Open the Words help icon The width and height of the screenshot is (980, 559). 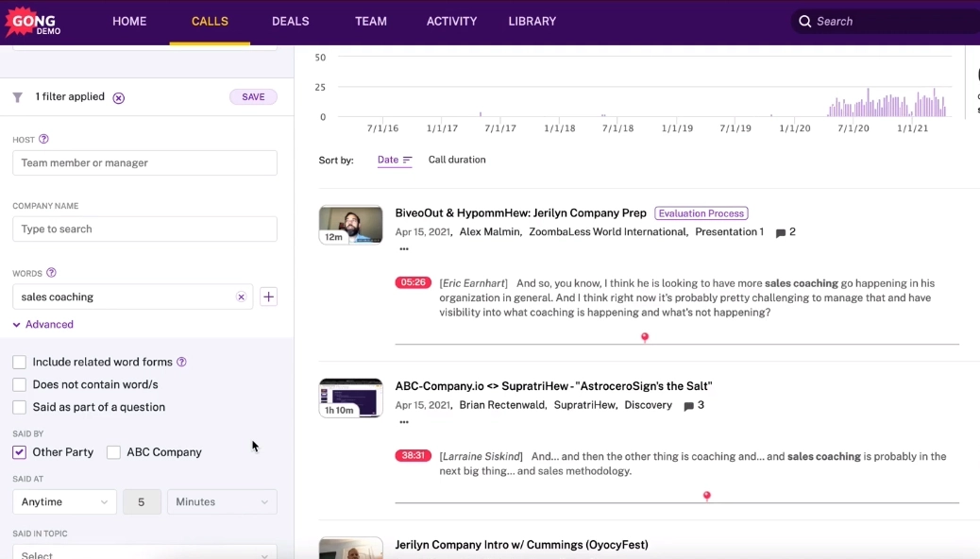[51, 273]
